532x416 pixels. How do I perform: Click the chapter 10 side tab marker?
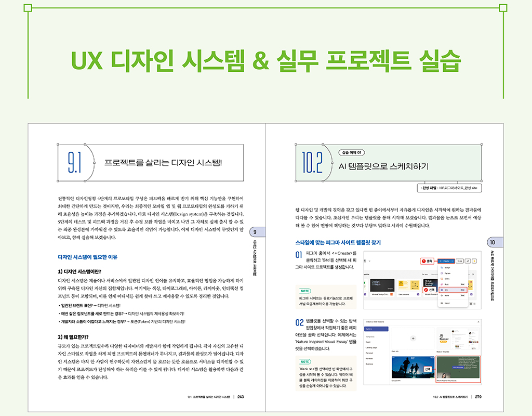click(x=493, y=242)
